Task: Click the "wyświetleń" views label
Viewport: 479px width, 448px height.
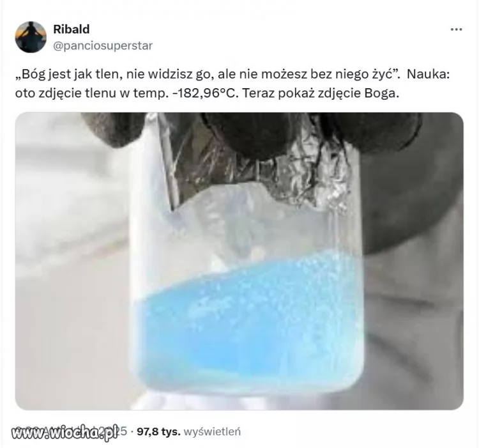Action: 213,432
